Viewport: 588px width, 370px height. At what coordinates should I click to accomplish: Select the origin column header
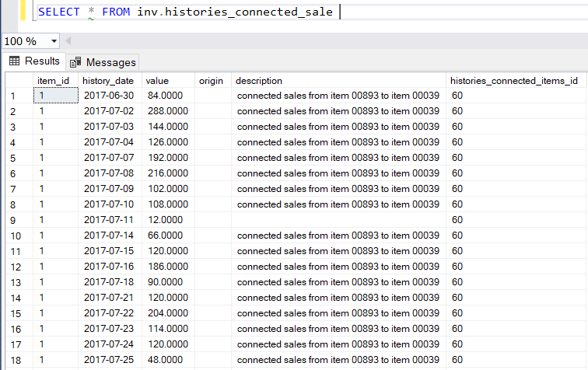[x=213, y=81]
